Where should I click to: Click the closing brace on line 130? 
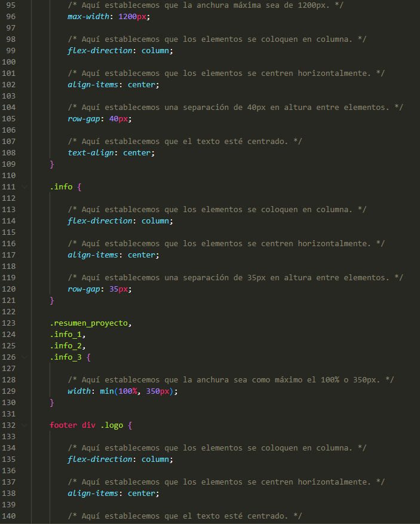(x=52, y=403)
